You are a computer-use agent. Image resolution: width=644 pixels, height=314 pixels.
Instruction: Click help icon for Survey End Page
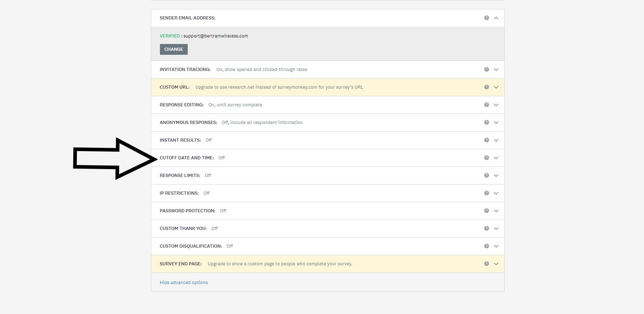click(486, 264)
